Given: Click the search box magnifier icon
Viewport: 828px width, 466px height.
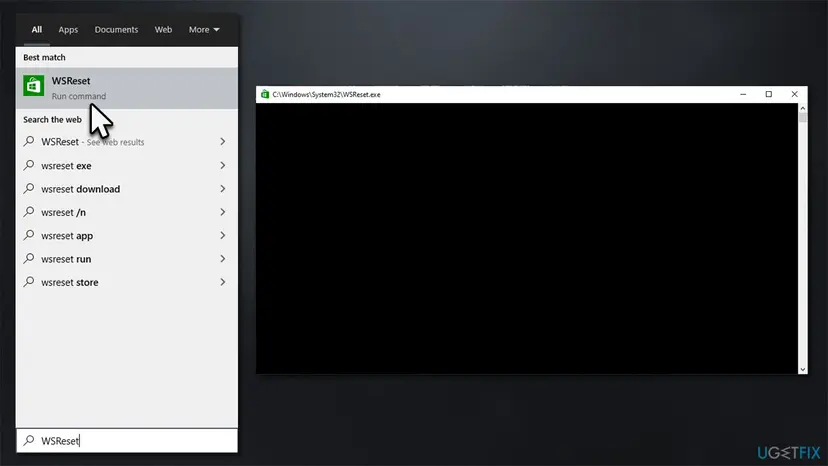Looking at the screenshot, I should pyautogui.click(x=29, y=440).
